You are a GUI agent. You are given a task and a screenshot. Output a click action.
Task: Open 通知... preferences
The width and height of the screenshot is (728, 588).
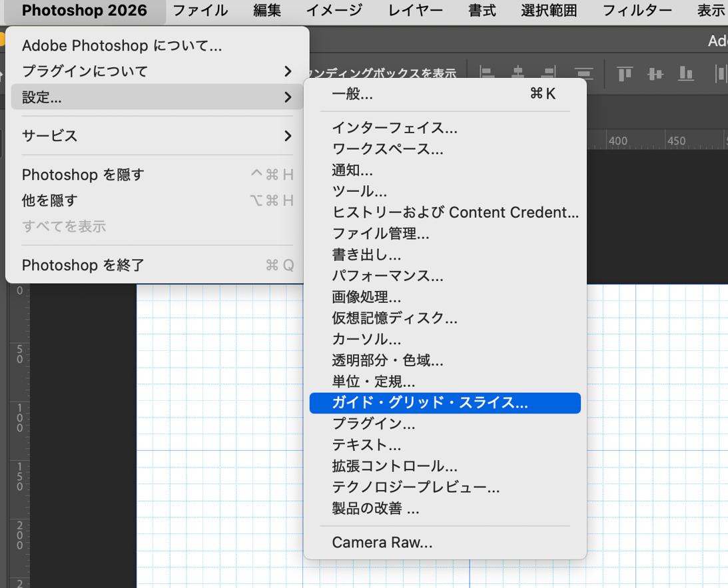[x=445, y=170]
